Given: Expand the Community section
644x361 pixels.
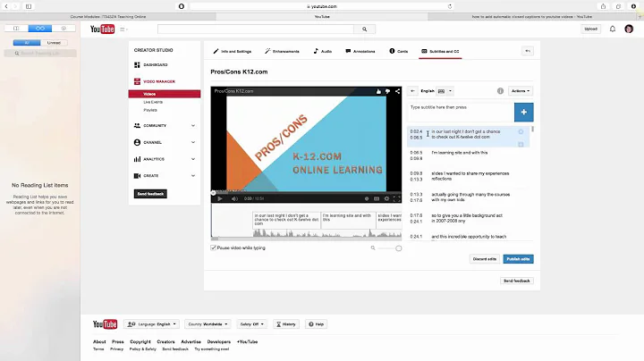Looking at the screenshot, I should pyautogui.click(x=165, y=125).
